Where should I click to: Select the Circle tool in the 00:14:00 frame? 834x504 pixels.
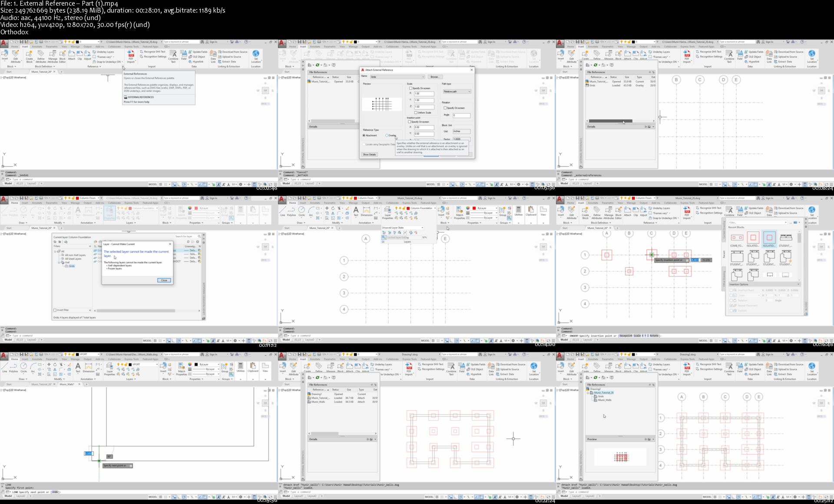[x=301, y=211]
